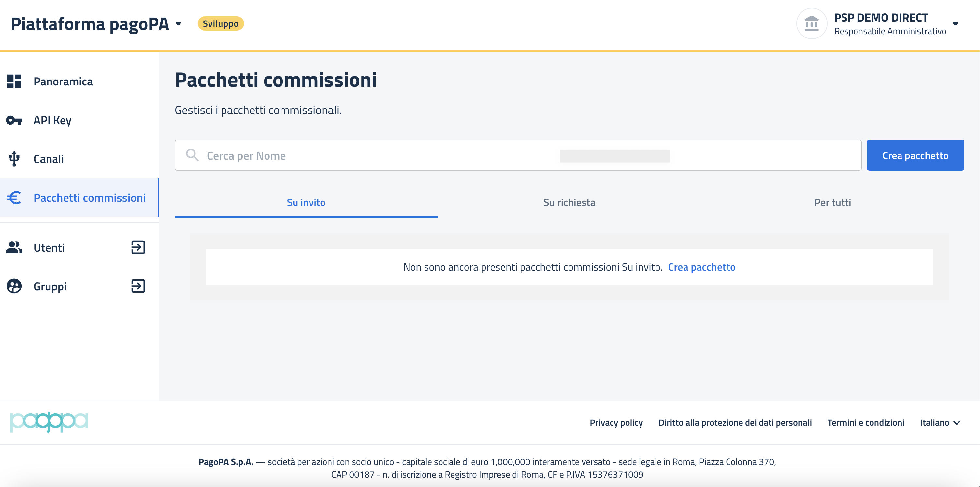Follow the Crea pacchetto link in empty message
The image size is (980, 487).
point(701,267)
